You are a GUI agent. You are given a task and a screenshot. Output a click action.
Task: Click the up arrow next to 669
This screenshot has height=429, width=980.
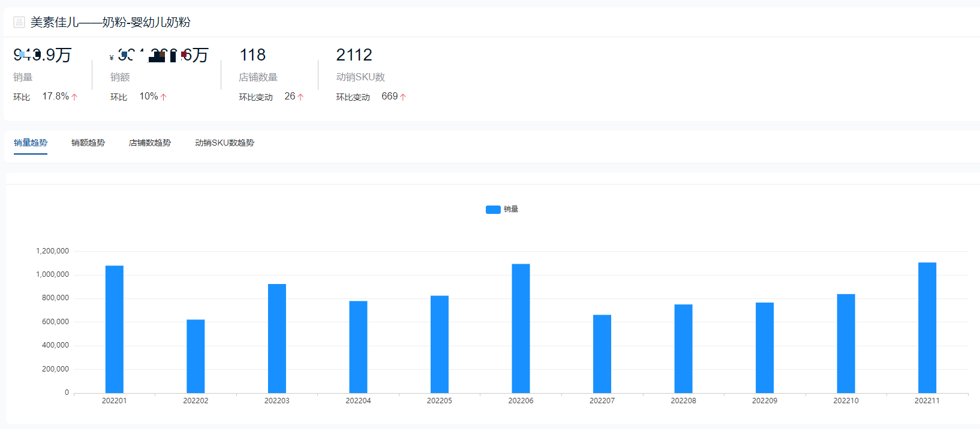tap(403, 97)
